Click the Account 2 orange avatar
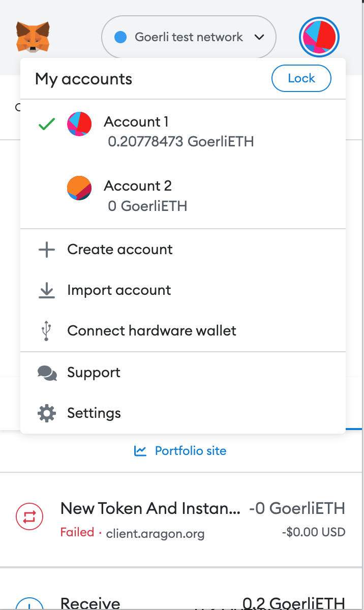The image size is (364, 610). pos(79,188)
